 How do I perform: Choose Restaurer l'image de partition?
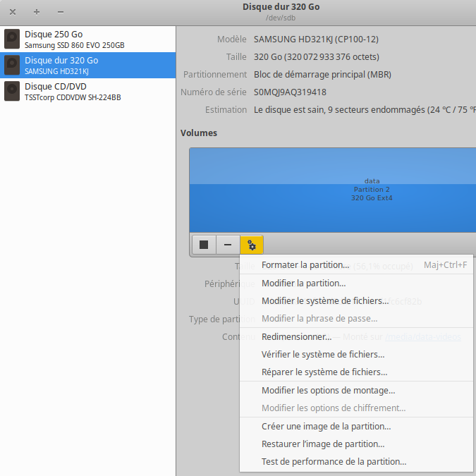click(x=356, y=444)
